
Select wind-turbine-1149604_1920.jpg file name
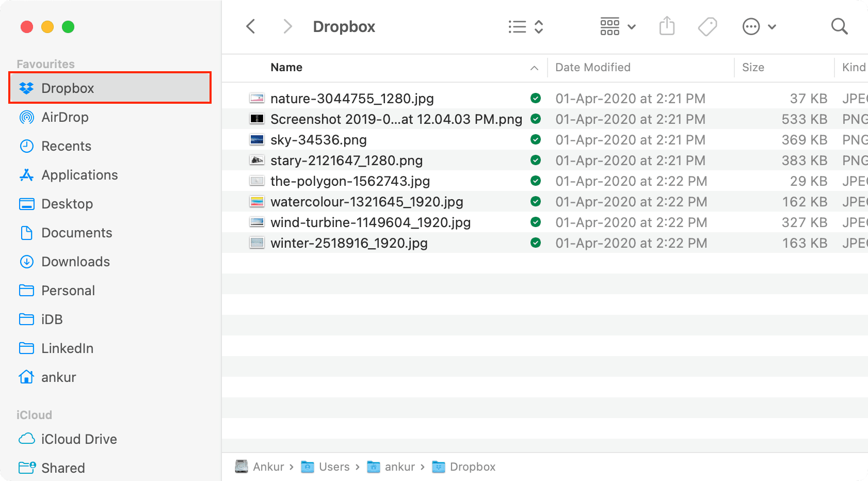click(371, 222)
